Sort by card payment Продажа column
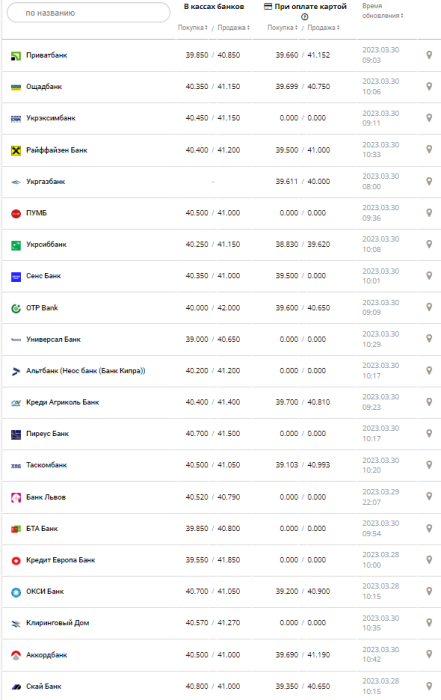441x700 pixels. [x=324, y=28]
